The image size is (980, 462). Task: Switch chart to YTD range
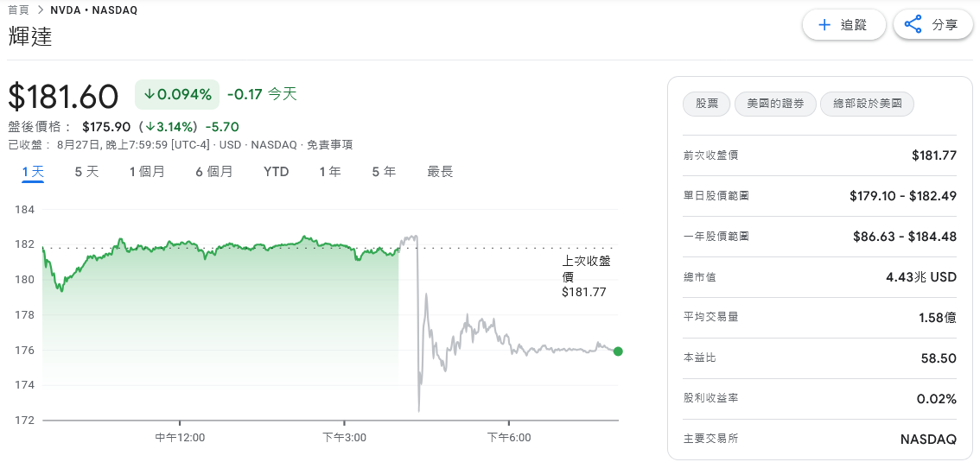[x=276, y=172]
